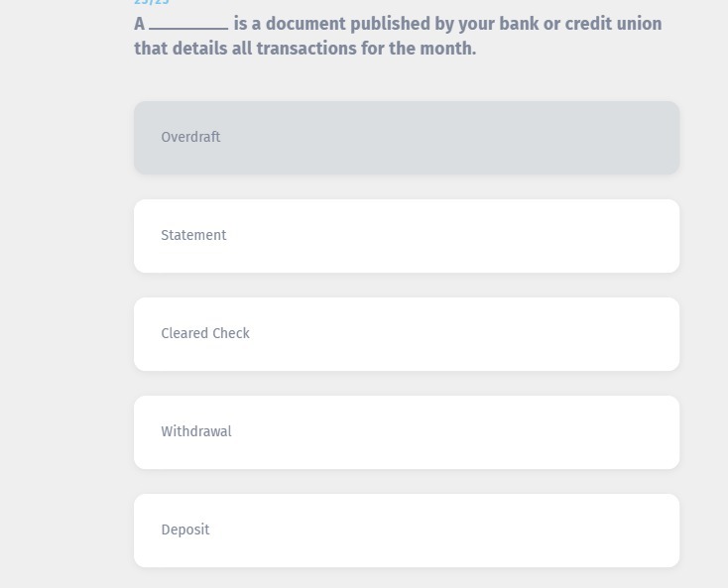Pick the Cleared Check answer card
This screenshot has height=588, width=728.
[x=407, y=334]
